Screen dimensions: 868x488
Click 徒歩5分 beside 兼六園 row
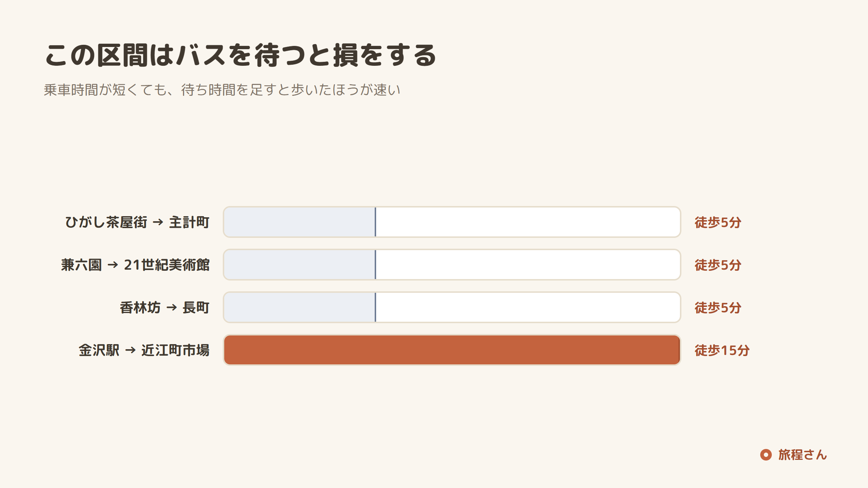(x=718, y=265)
